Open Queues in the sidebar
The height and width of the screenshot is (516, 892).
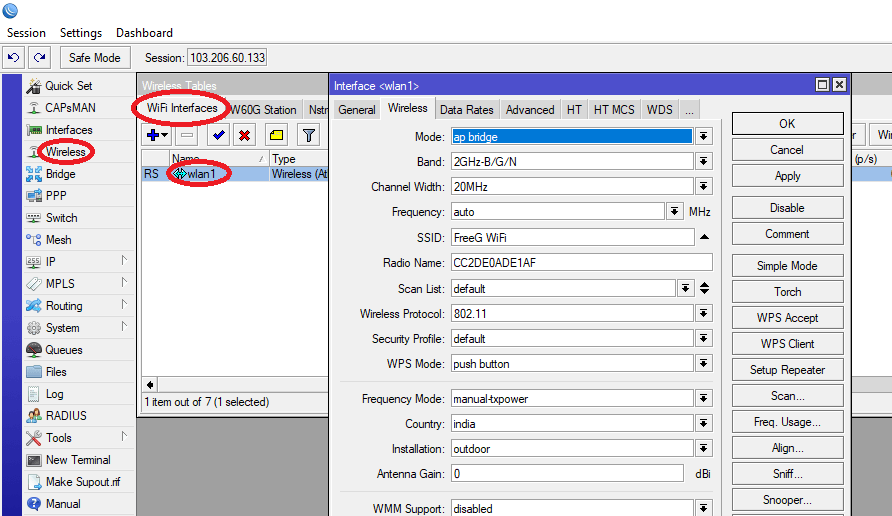tap(64, 350)
